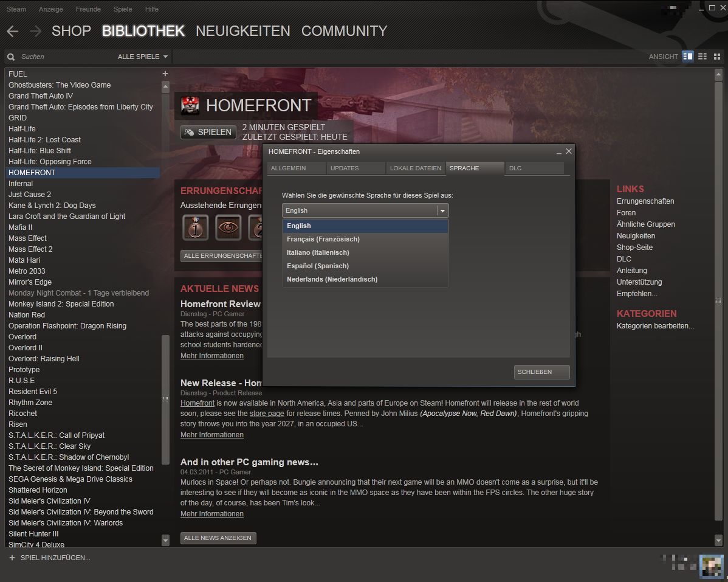Open the Hilfe menu

point(151,9)
